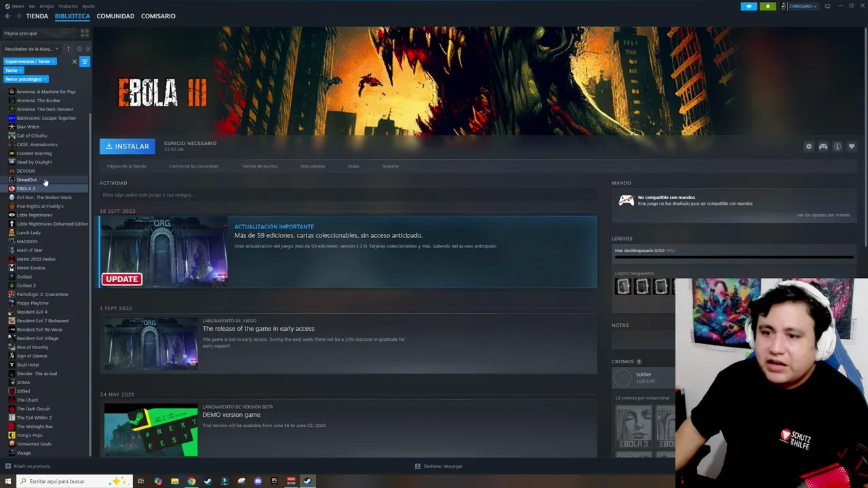
Task: Open the notifications bell button
Action: [768, 6]
